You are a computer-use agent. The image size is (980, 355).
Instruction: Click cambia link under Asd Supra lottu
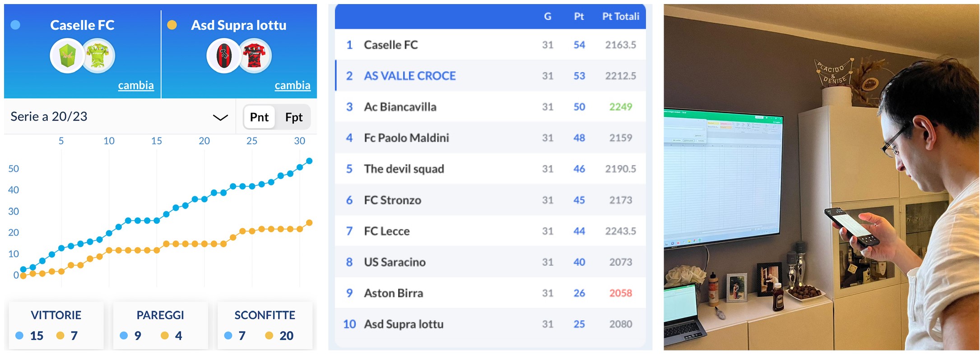[x=293, y=85]
